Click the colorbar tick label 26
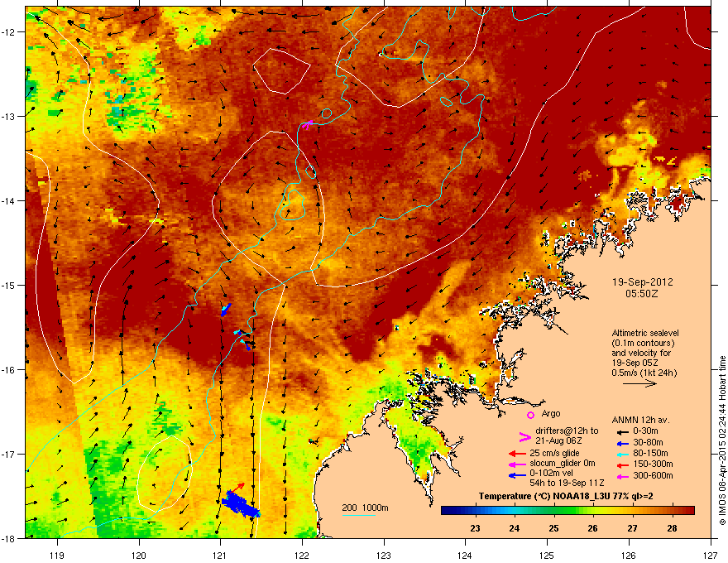728x563 pixels. [592, 528]
